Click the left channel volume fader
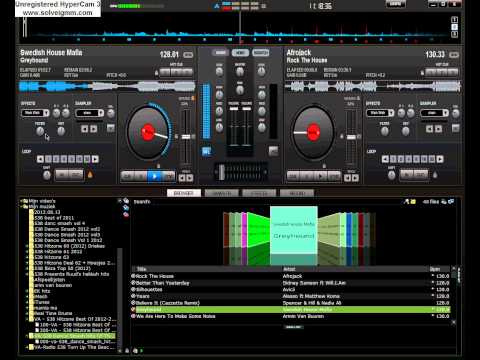Image resolution: width=480 pixels, height=360 pixels. pos(234,109)
